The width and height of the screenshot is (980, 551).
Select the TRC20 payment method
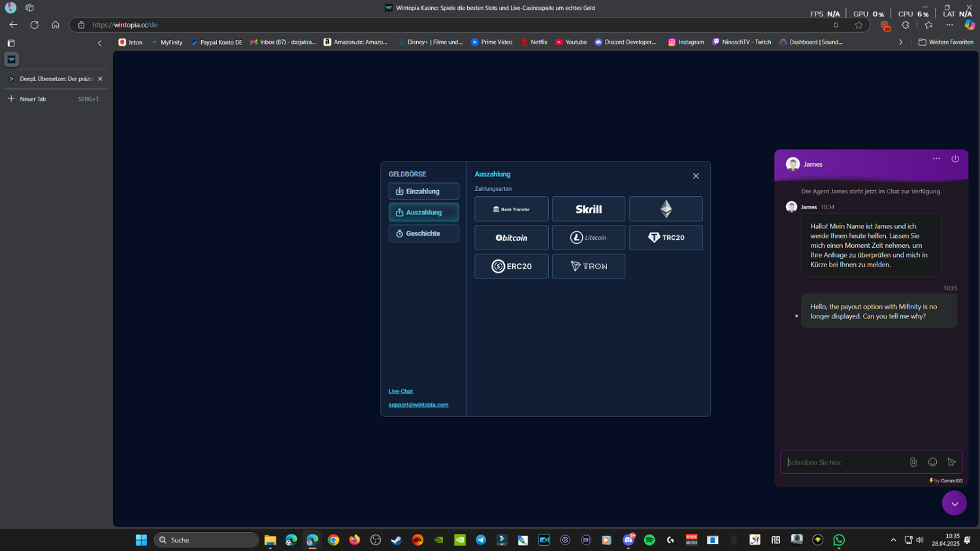[x=665, y=238]
